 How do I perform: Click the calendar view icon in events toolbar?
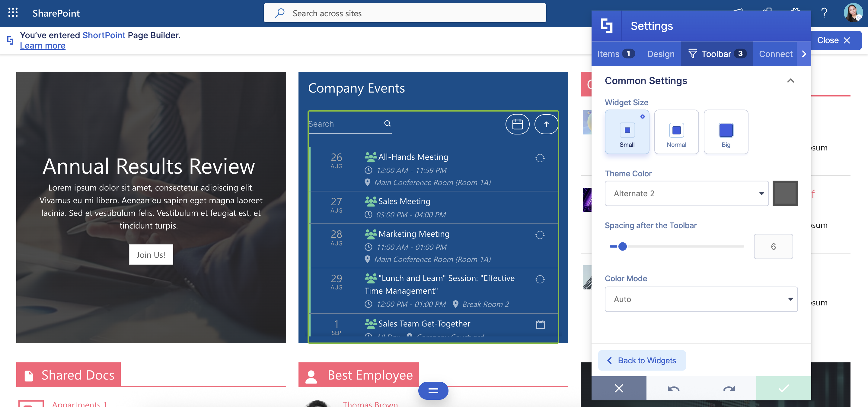pyautogui.click(x=517, y=124)
